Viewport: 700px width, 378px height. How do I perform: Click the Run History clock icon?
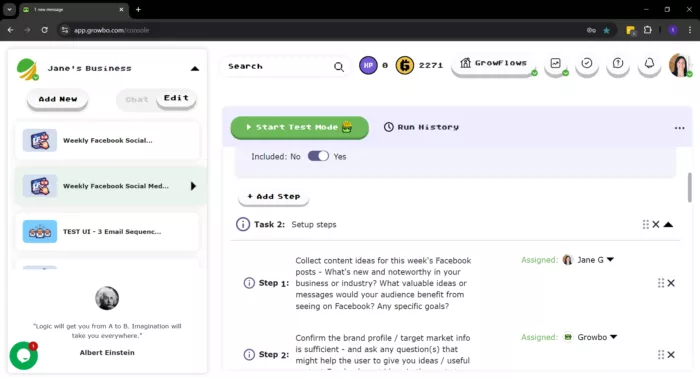[389, 127]
